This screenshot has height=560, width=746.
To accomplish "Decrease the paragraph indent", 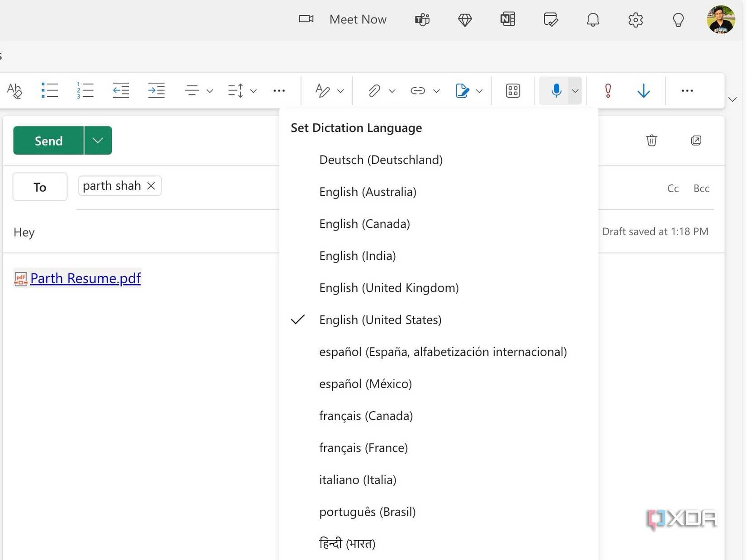I will (121, 90).
